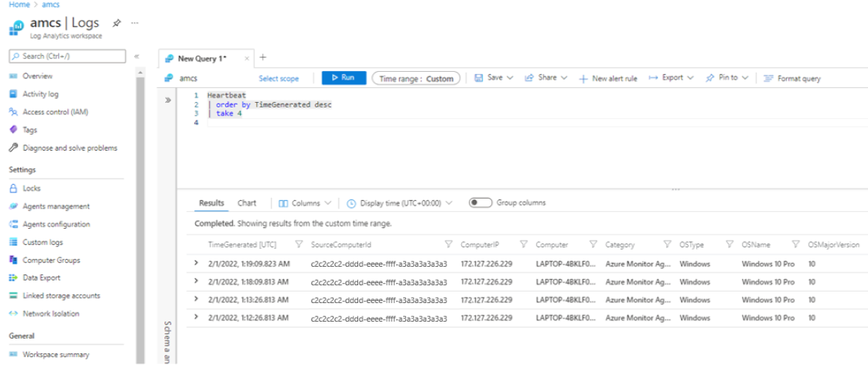The image size is (868, 368).
Task: Click the Activity log icon in sidebar
Action: pyautogui.click(x=13, y=94)
